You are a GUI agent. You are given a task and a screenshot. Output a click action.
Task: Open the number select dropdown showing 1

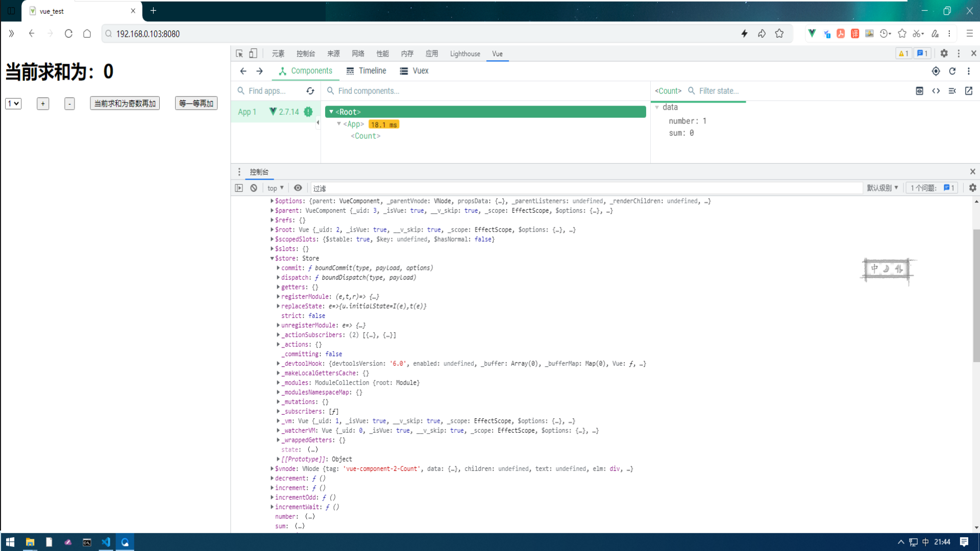tap(13, 104)
